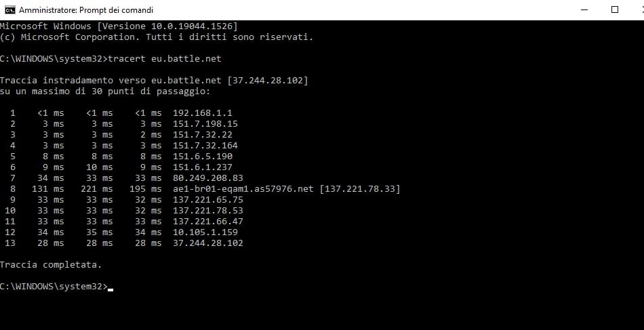
Task: Maximize the Prompt dei comandi window
Action: click(614, 9)
